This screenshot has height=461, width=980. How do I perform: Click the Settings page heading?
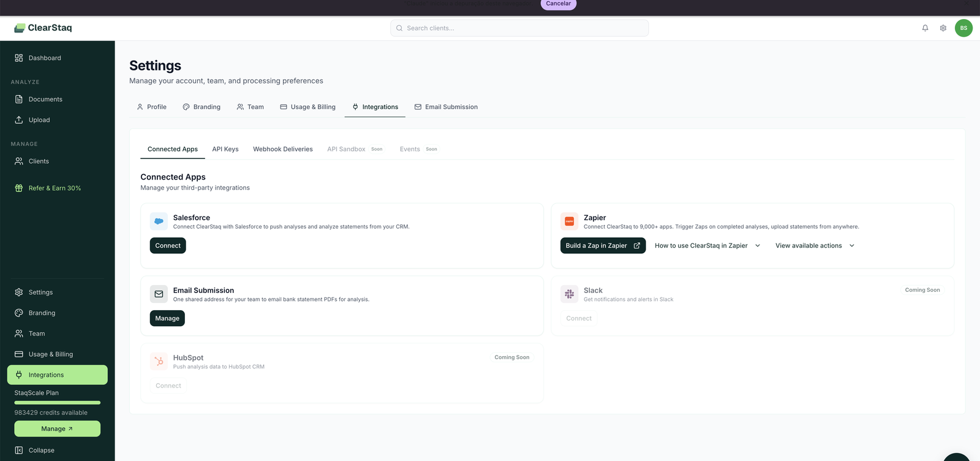(155, 66)
